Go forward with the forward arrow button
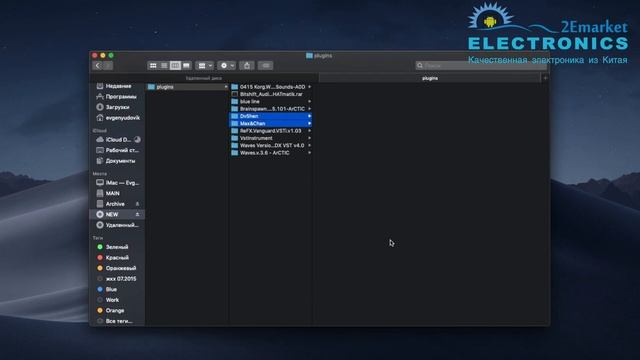Viewport: 640px width, 360px height. 108,66
